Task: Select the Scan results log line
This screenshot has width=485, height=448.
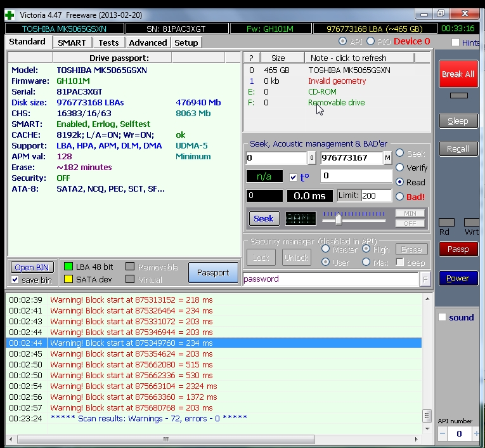Action: pos(214,419)
